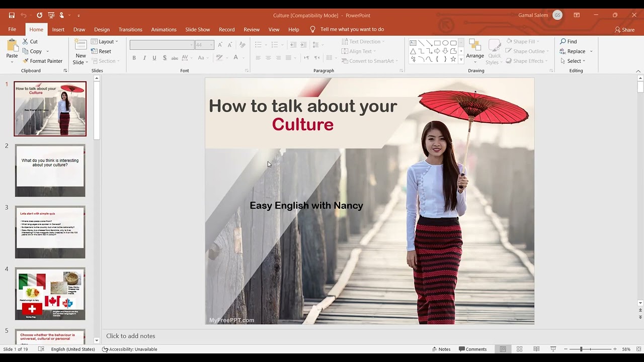
Task: Open Ribbon Display Options in title bar
Action: click(x=577, y=15)
